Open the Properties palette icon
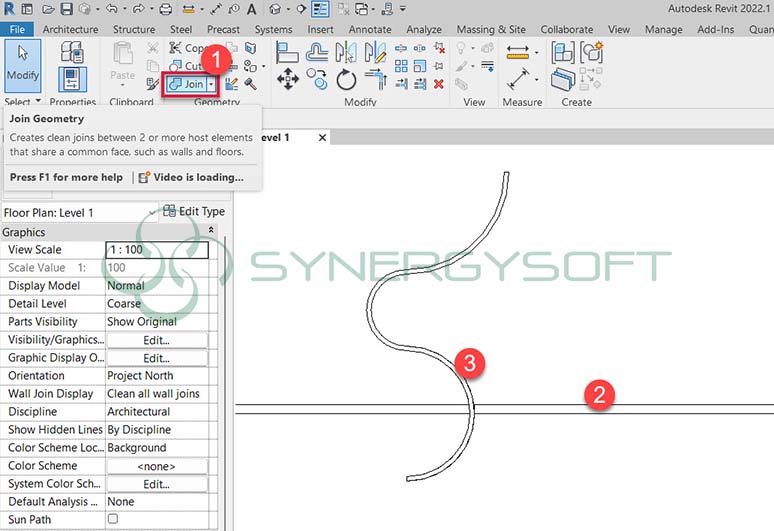 pyautogui.click(x=72, y=78)
